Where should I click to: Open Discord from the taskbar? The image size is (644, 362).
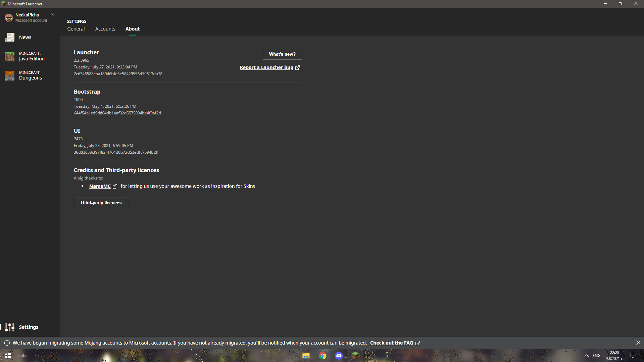click(339, 356)
